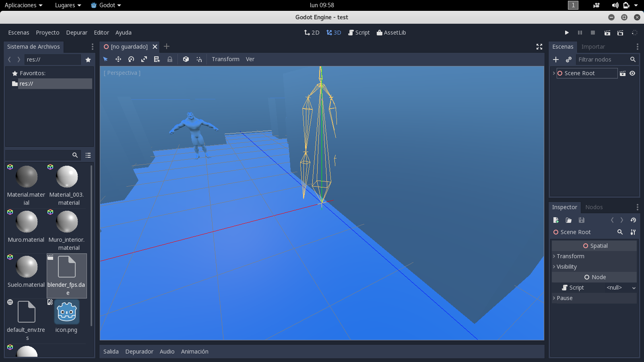Open the Ver viewport menu

point(250,59)
